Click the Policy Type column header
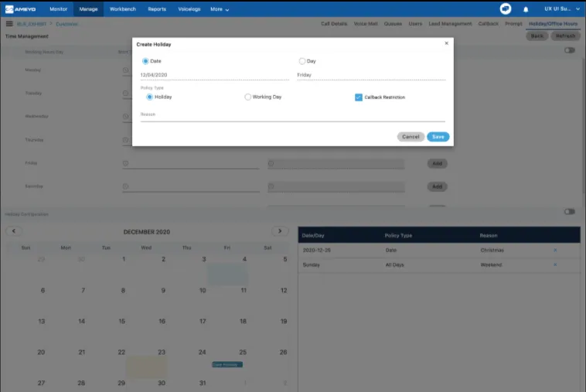This screenshot has width=586, height=392. tap(398, 235)
